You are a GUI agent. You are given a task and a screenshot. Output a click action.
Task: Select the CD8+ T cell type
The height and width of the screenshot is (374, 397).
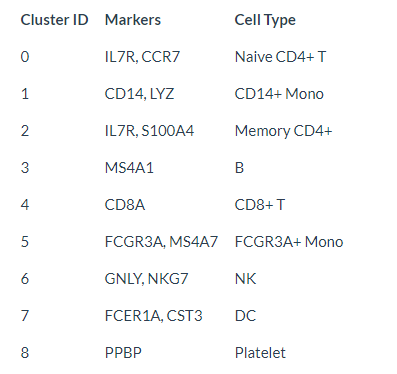tap(260, 205)
